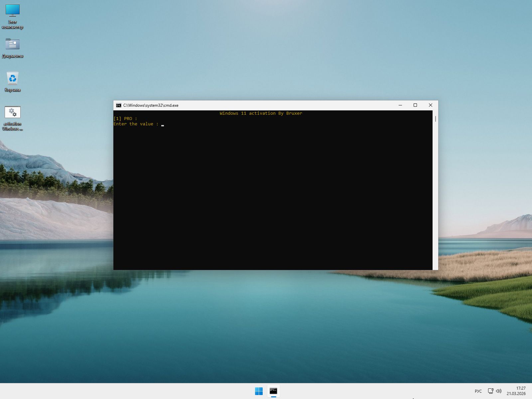
Task: Click the Windows 11 activation header text
Action: (x=261, y=113)
